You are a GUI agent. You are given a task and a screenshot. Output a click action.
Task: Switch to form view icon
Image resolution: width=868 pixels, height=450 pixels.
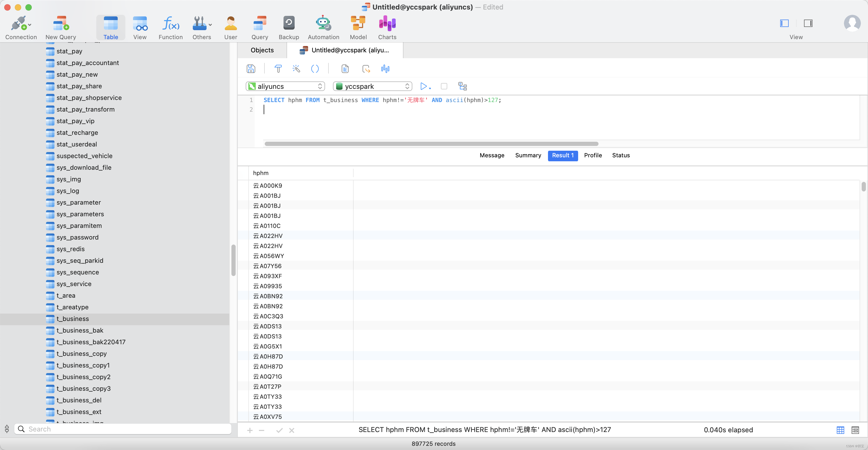(855, 430)
